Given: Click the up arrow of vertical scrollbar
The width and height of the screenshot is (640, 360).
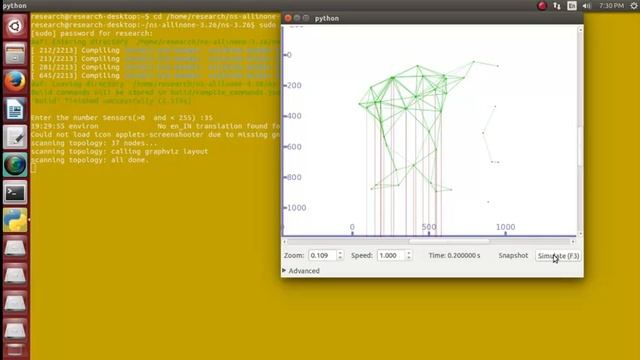Looking at the screenshot, I should [580, 30].
